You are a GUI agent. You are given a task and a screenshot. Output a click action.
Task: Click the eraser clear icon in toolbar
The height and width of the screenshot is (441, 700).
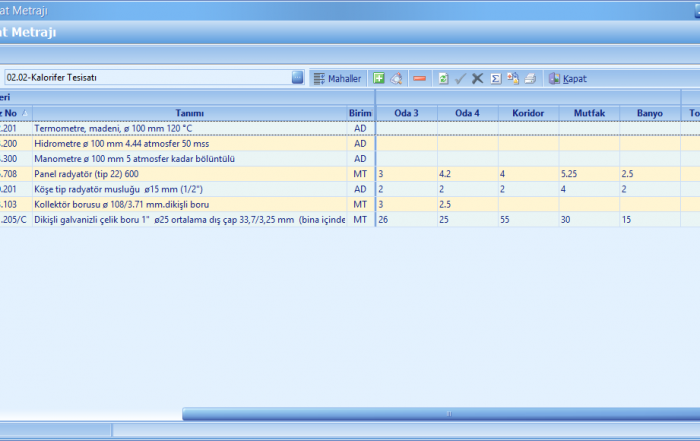[x=396, y=78]
